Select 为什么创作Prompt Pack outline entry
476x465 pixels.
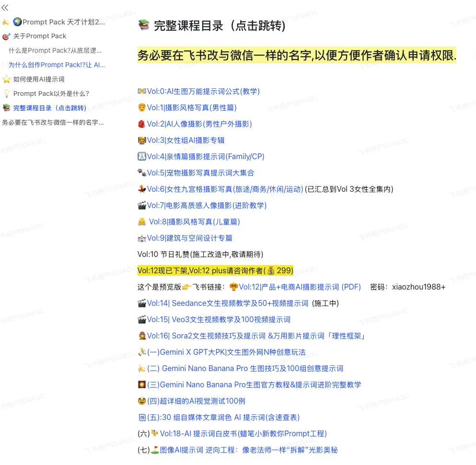click(x=57, y=65)
